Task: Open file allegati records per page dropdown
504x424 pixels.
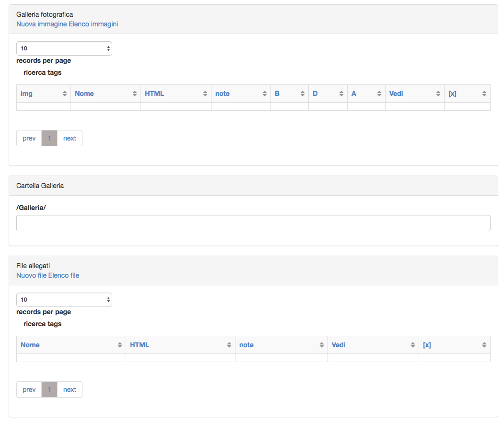Action: coord(64,300)
